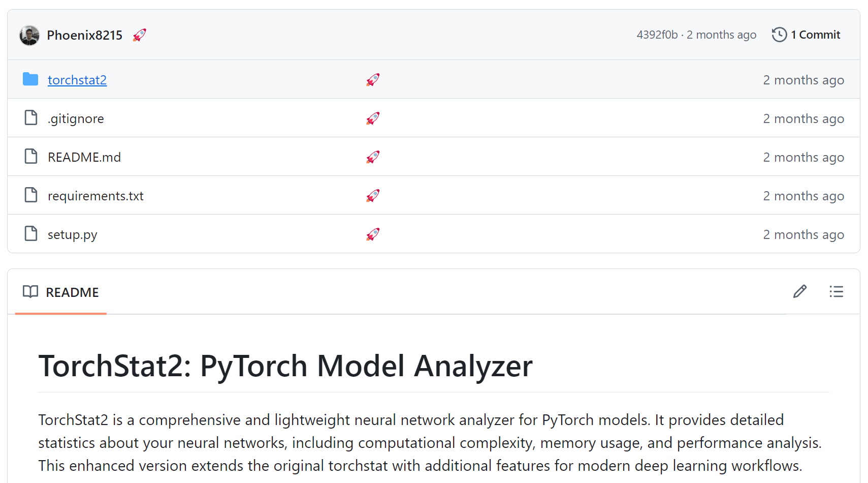Click the blue torchstat2 folder icon
Viewport: 868px width, 483px height.
point(30,79)
